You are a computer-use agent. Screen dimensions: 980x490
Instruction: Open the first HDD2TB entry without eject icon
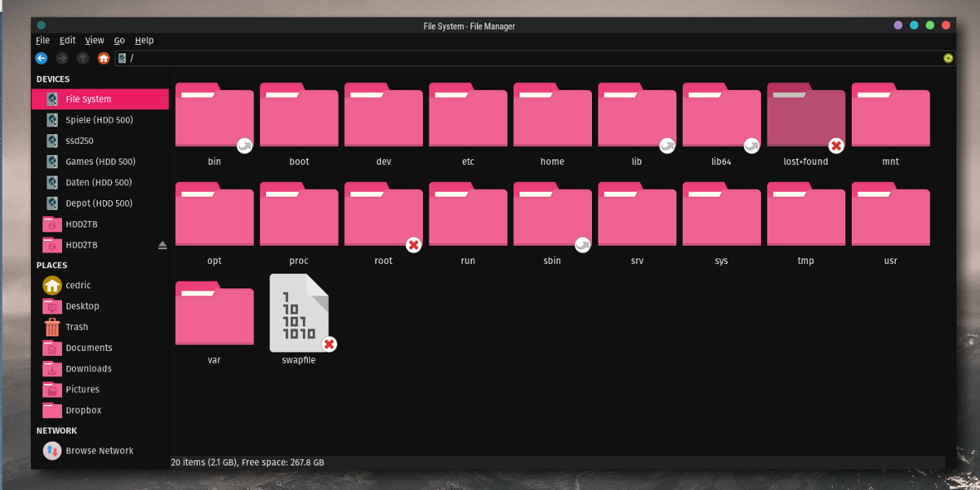pos(100,224)
